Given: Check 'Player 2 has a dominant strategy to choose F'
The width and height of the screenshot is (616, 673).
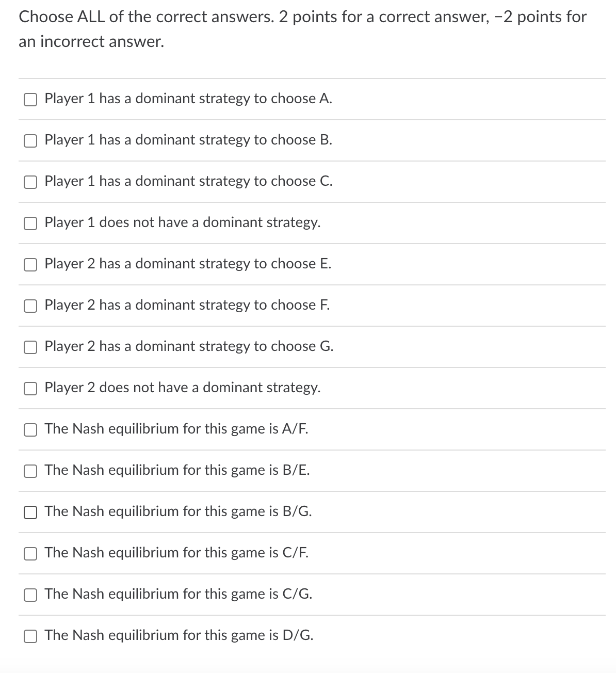Looking at the screenshot, I should (x=30, y=306).
